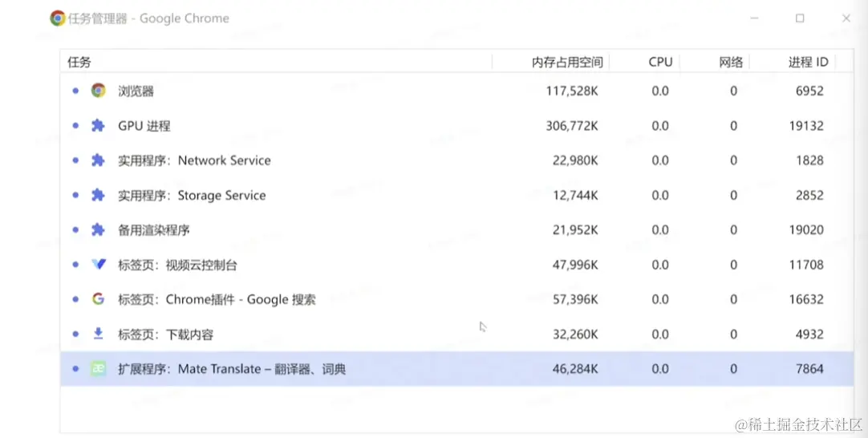Click memory value 46,284K
Screen dimensions: 868x438
point(575,369)
